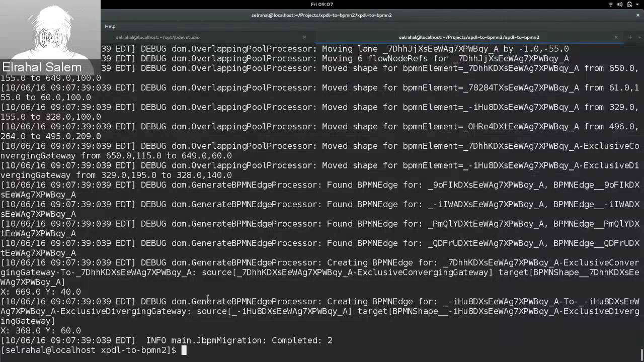Viewport: 644px width, 362px height.
Task: Click the "Moving lane" debug line
Action: (x=335, y=49)
